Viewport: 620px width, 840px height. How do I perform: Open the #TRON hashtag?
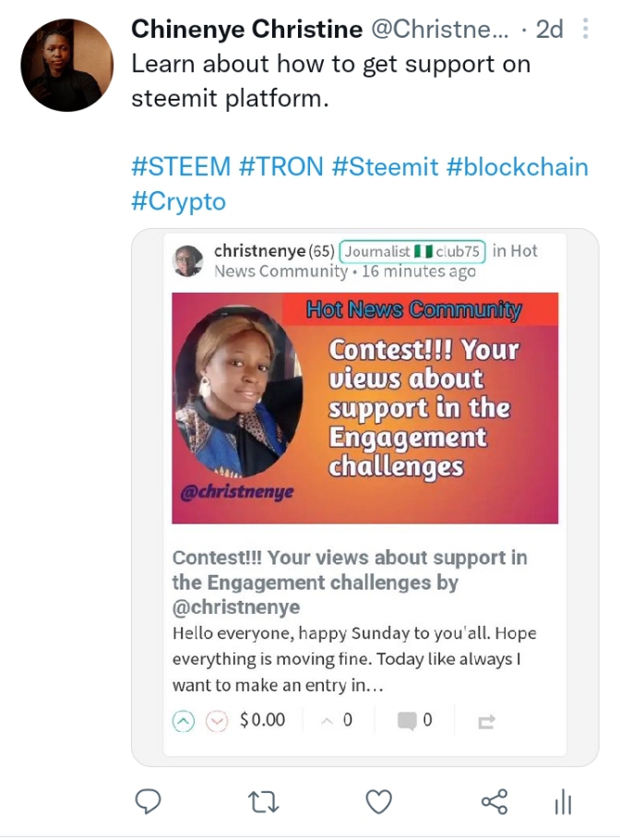(x=281, y=166)
